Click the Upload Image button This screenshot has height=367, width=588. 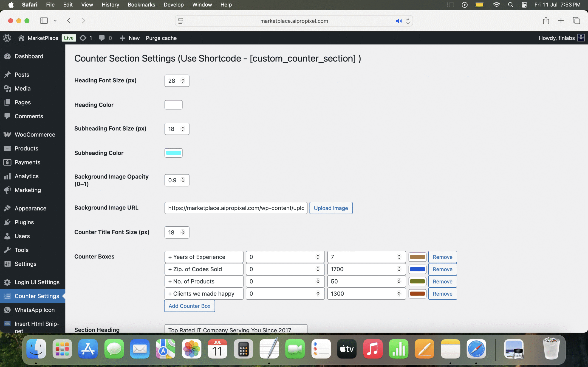coord(331,208)
